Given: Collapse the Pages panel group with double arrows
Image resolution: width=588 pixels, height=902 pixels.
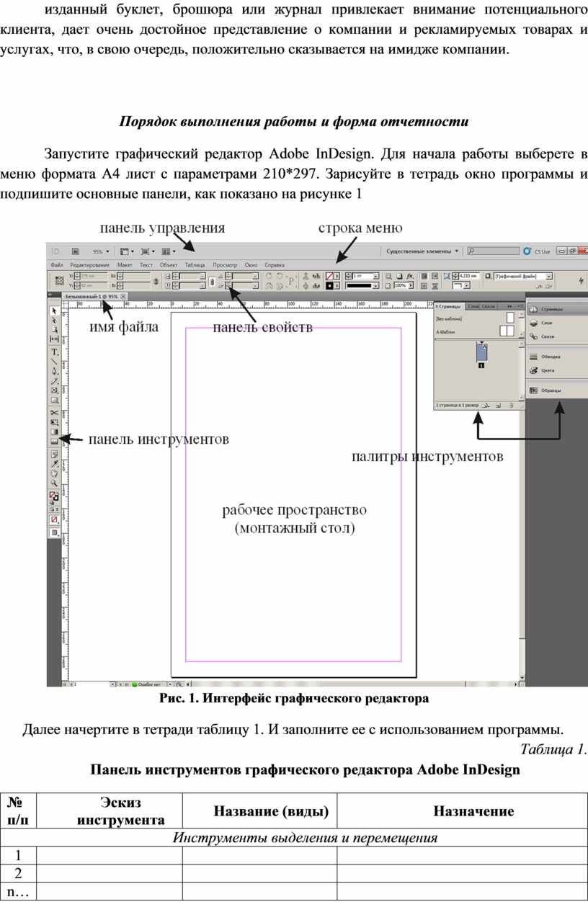Looking at the screenshot, I should (x=510, y=306).
